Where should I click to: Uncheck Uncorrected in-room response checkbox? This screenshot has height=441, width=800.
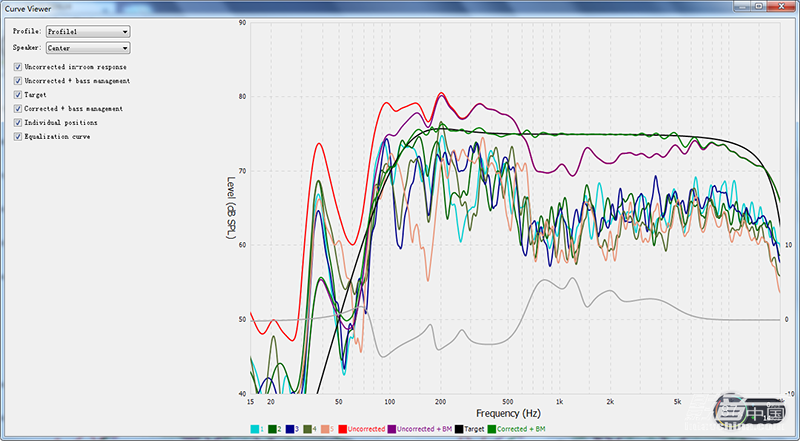[x=18, y=67]
